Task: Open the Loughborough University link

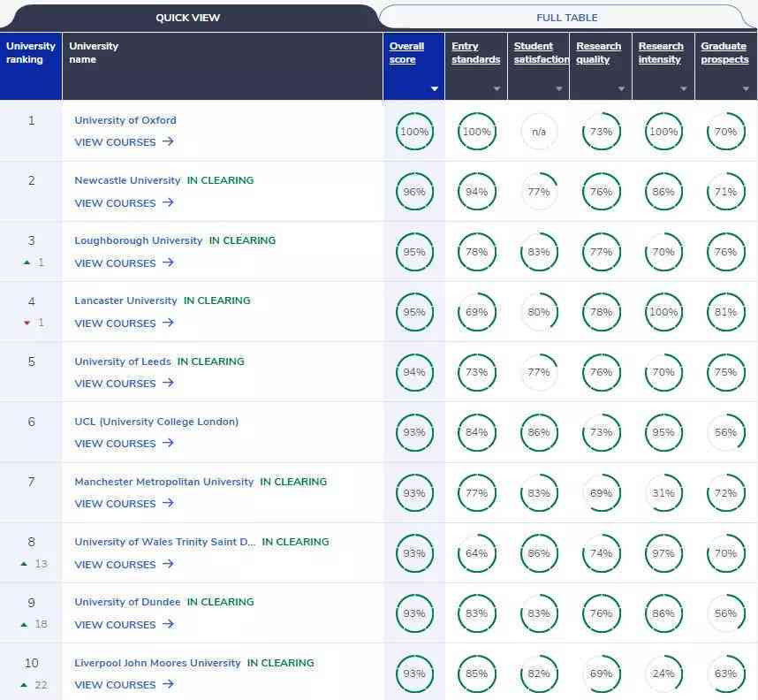Action: (x=138, y=240)
